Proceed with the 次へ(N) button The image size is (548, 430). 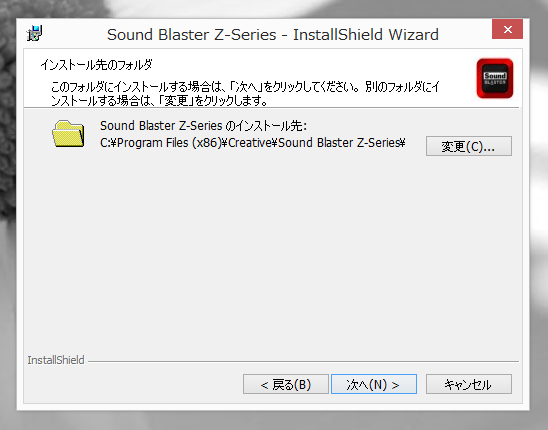[374, 384]
